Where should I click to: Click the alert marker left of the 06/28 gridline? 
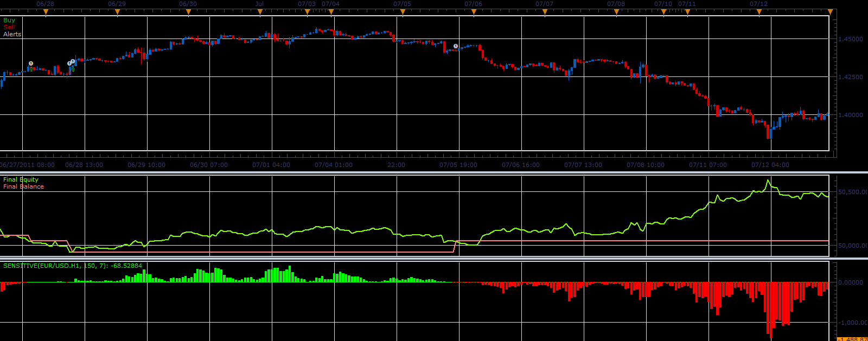click(31, 63)
